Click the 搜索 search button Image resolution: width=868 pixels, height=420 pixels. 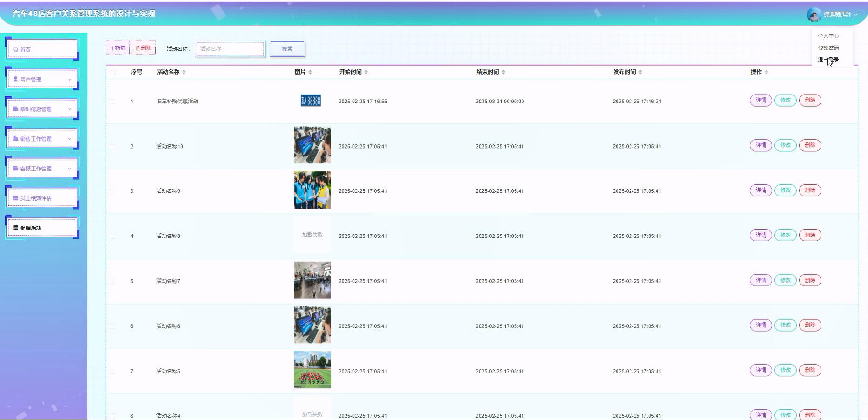[287, 49]
